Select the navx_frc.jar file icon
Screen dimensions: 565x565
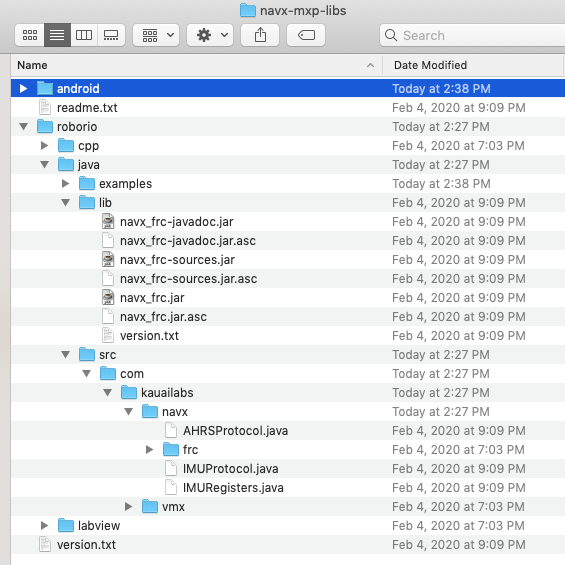(x=108, y=298)
